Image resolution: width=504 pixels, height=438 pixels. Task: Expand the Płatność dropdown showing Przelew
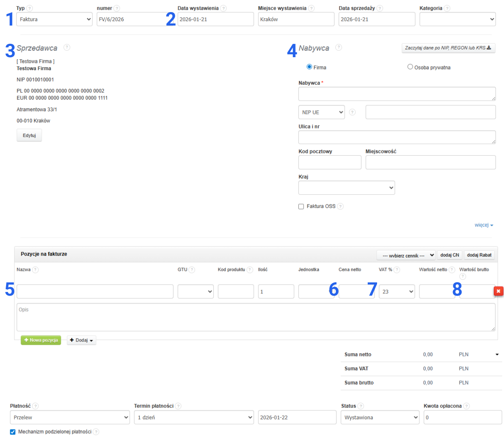(x=70, y=417)
